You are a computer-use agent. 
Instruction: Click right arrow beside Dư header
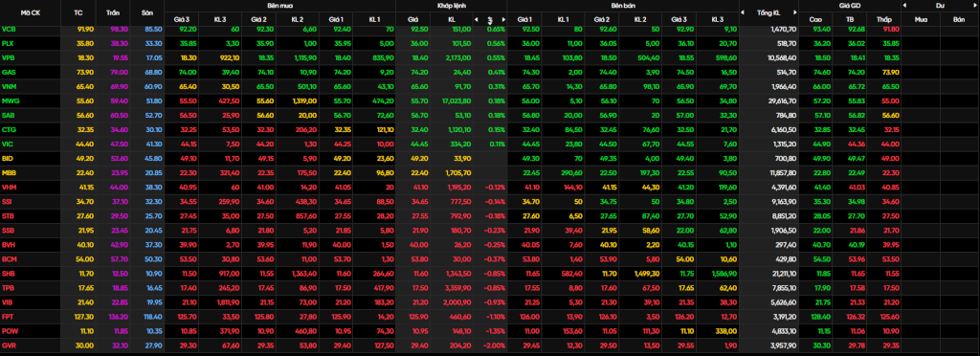pyautogui.click(x=976, y=5)
